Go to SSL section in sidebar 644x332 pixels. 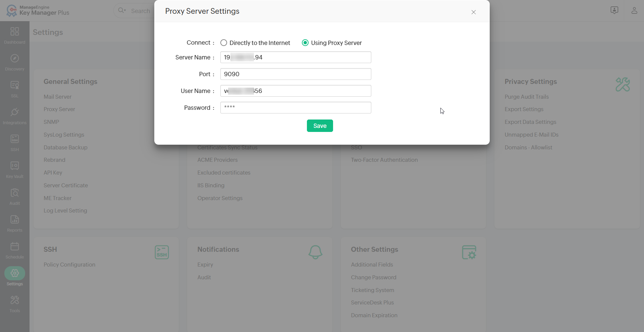pos(14,89)
